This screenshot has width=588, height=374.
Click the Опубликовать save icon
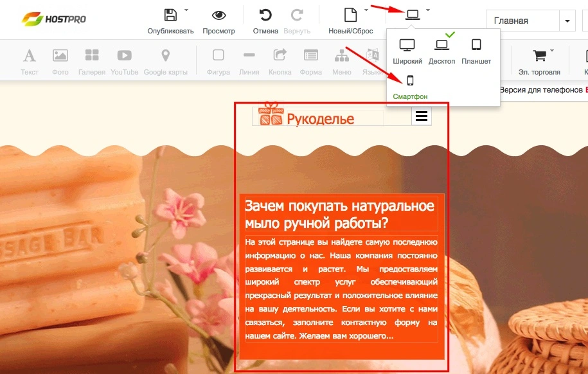(171, 15)
